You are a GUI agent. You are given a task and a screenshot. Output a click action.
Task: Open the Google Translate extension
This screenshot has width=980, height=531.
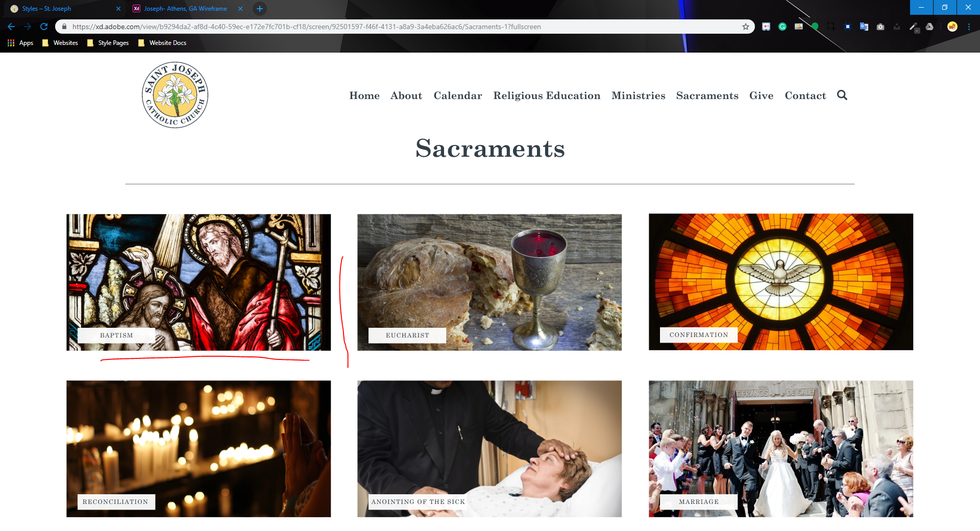click(864, 27)
